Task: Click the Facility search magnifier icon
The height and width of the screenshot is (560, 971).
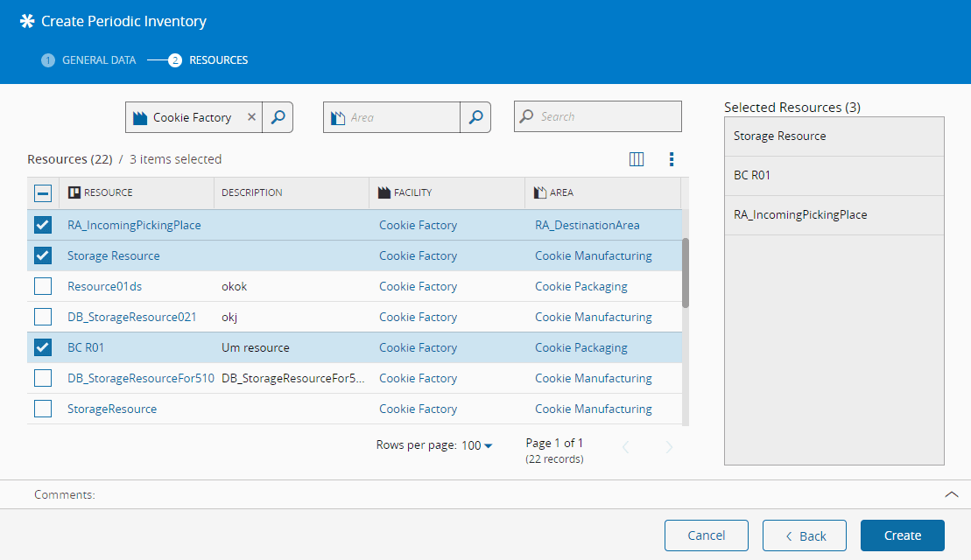Action: pyautogui.click(x=278, y=117)
